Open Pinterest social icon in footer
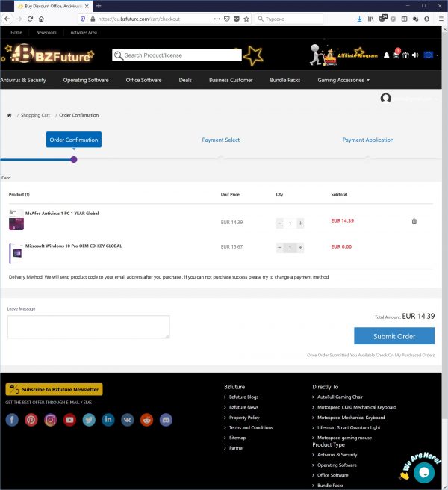This screenshot has height=490, width=448. (31, 420)
